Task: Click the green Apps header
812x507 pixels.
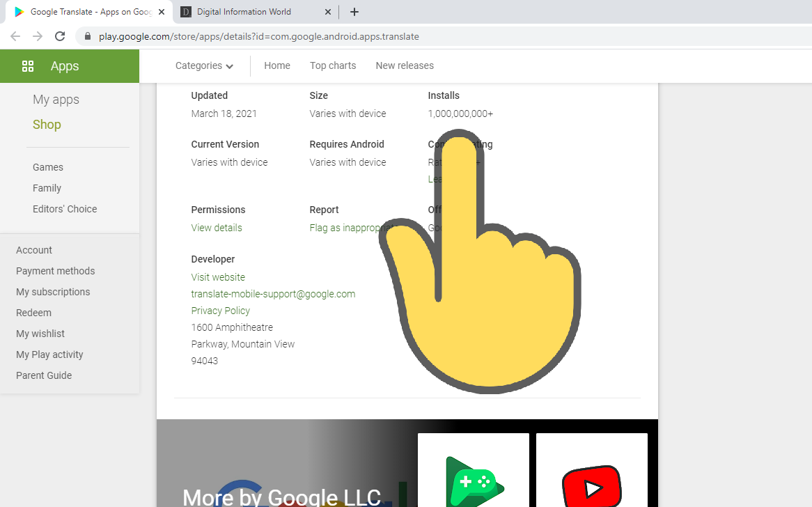Action: (70, 65)
